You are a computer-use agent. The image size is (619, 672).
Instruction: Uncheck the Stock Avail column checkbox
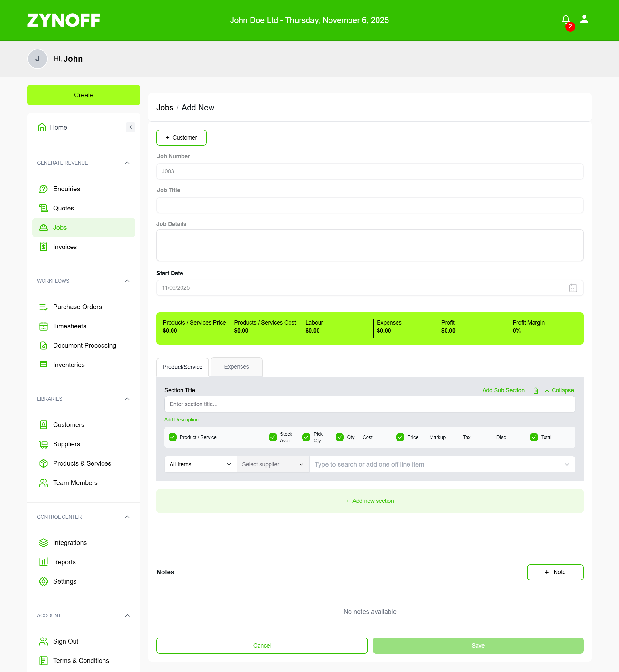(273, 437)
